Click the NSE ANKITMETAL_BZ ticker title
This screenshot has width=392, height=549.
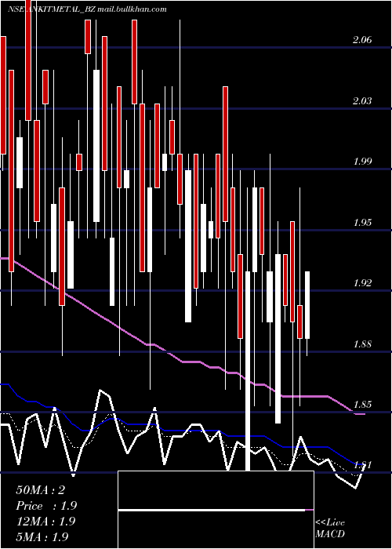click(x=52, y=9)
